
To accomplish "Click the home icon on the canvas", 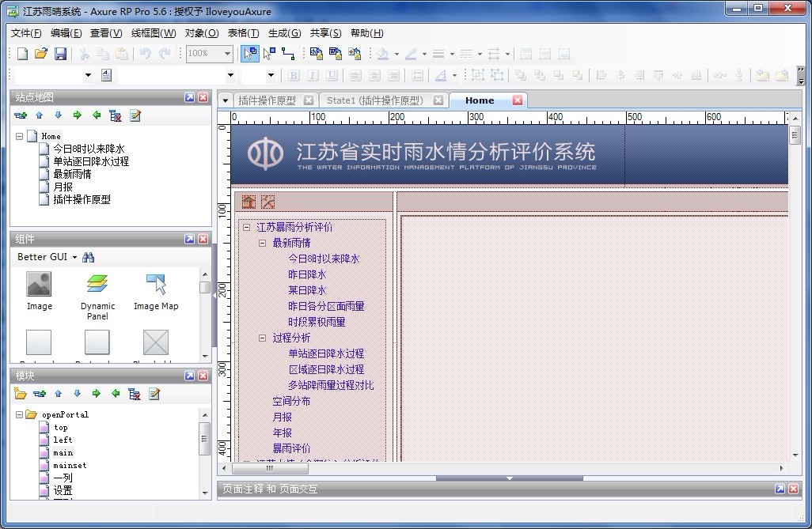I will click(249, 202).
